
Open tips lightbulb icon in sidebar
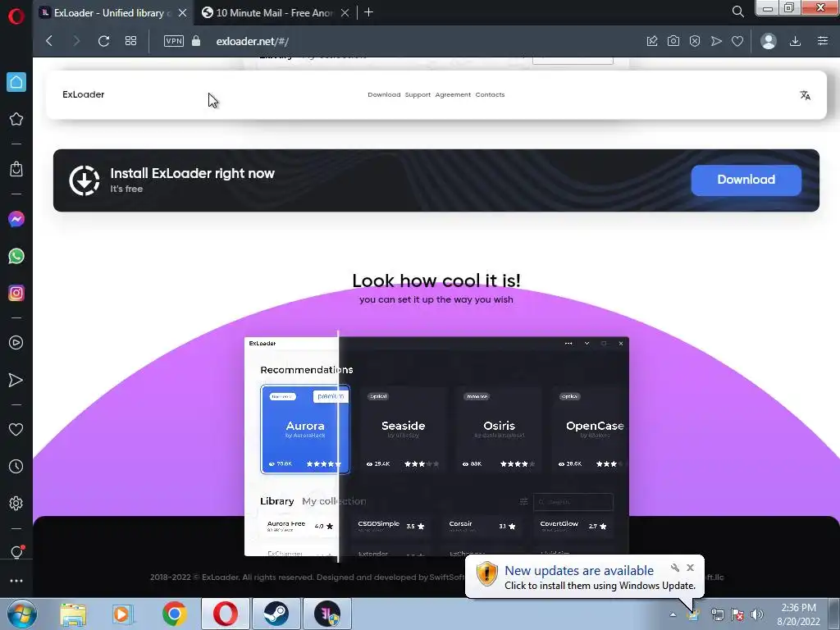tap(16, 552)
